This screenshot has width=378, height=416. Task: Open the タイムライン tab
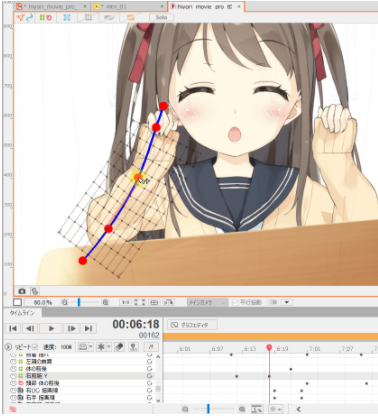pyautogui.click(x=22, y=313)
